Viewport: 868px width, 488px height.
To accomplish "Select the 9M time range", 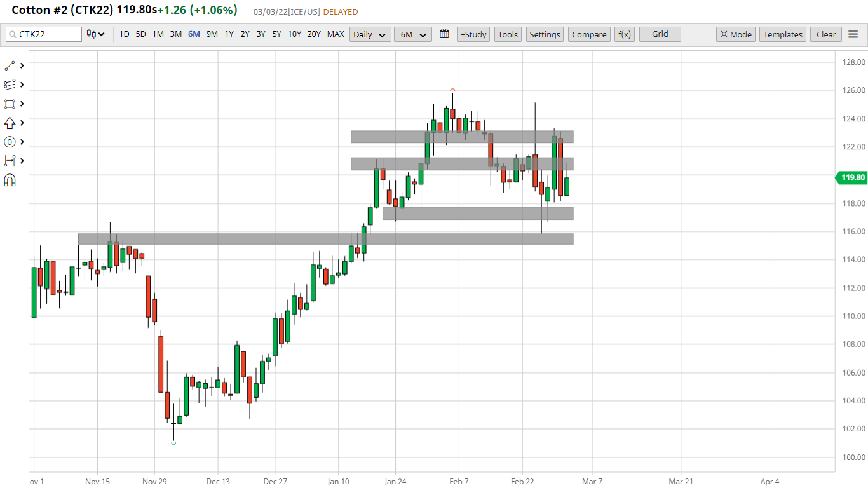I will click(212, 34).
